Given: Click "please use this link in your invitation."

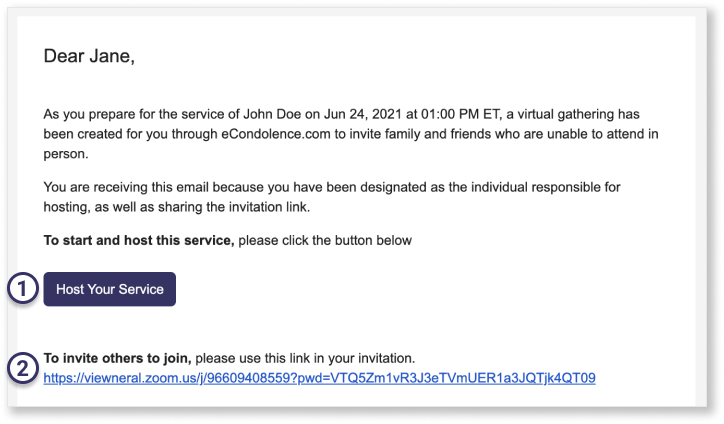Looking at the screenshot, I should pos(305,358).
